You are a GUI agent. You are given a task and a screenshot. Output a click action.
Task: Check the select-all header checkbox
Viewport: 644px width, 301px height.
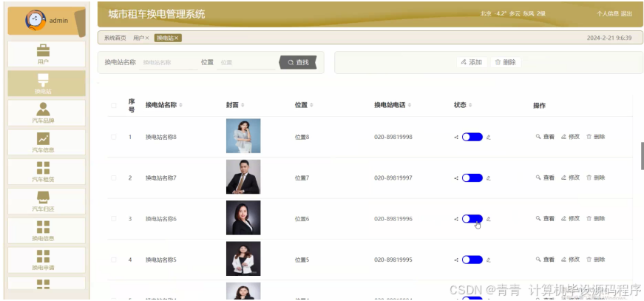coord(114,106)
